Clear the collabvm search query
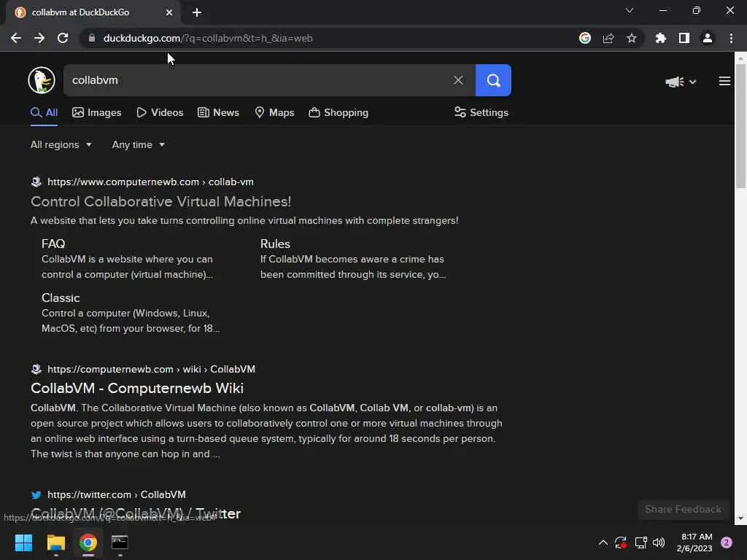This screenshot has width=747, height=560. pyautogui.click(x=458, y=80)
